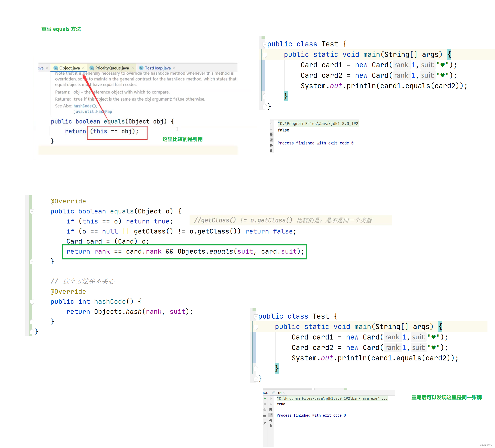Click the 'return Objects.hash(rank, suit);' line
Viewport: 495px width, 448px height.
click(130, 311)
